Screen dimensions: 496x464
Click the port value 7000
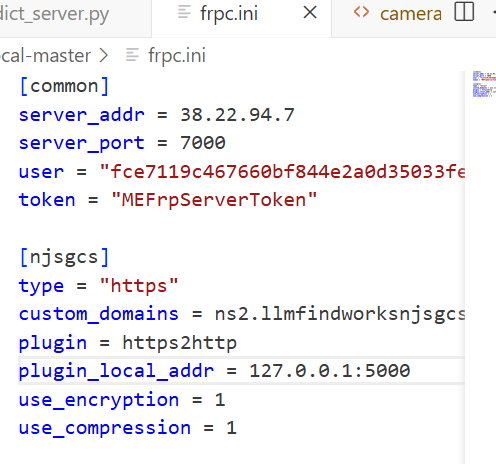coord(203,143)
